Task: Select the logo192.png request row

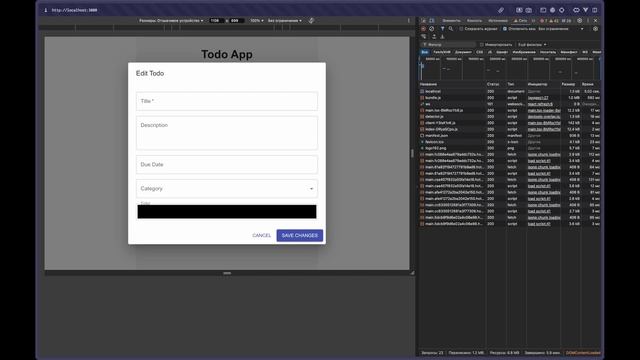Action: [509, 148]
